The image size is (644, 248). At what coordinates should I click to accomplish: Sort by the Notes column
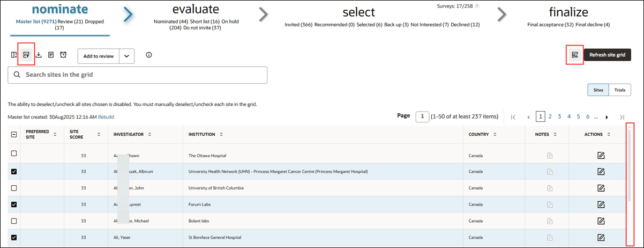point(555,135)
